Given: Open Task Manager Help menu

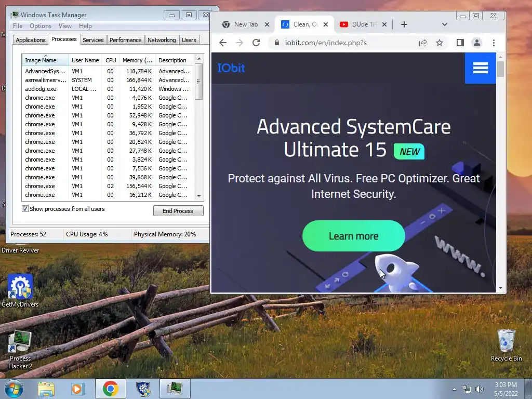Looking at the screenshot, I should click(x=85, y=26).
